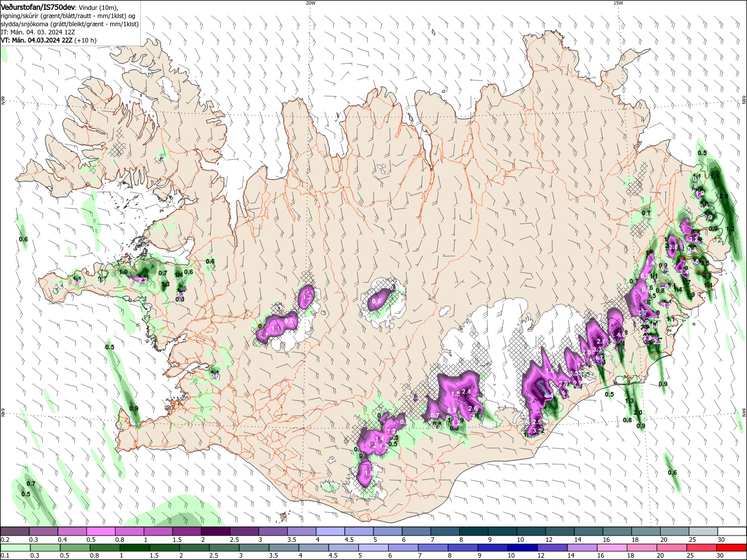Viewport: 747px width, 560px height.
Task: Click the 2.4 precipitation value on the map
Action: point(466,391)
